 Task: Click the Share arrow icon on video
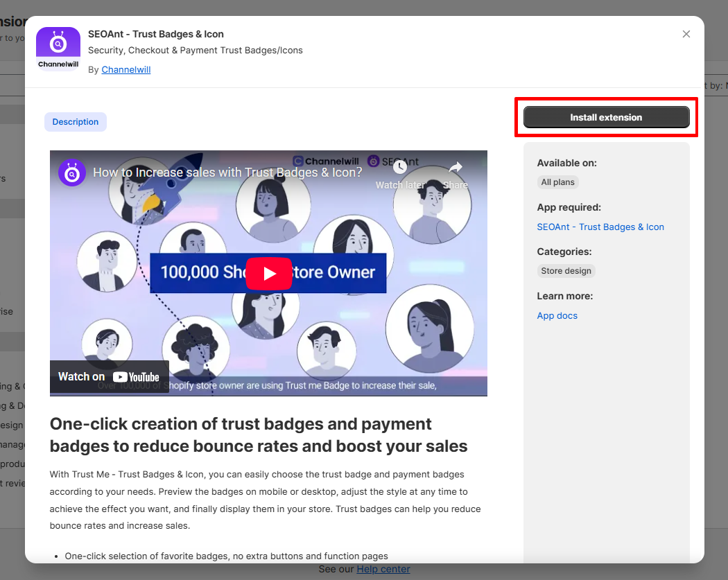456,168
